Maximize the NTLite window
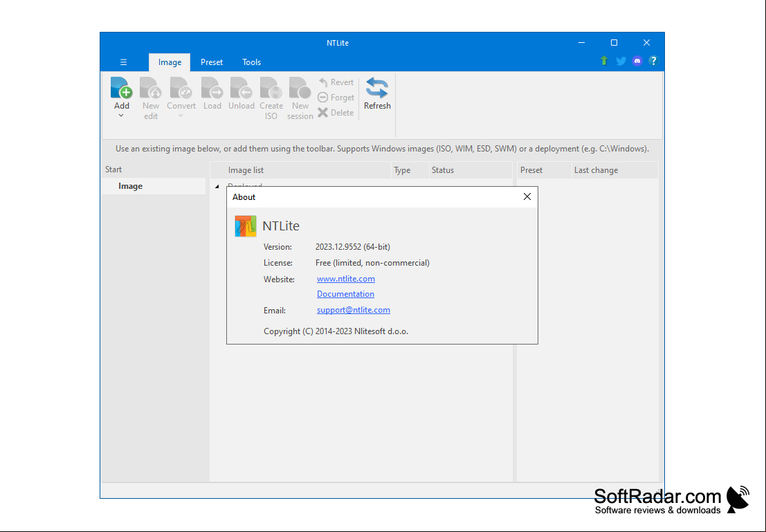Image resolution: width=766 pixels, height=532 pixels. click(614, 42)
